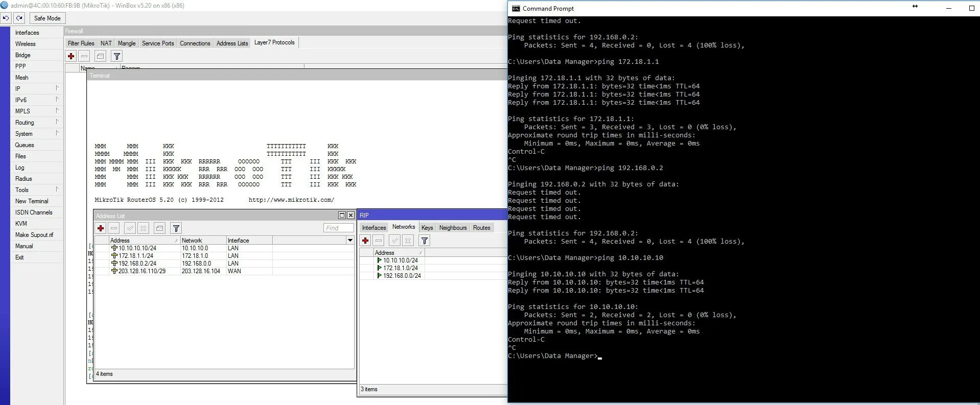This screenshot has height=405, width=980.
Task: Click disable cross in Address List toolbar
Action: point(144,228)
